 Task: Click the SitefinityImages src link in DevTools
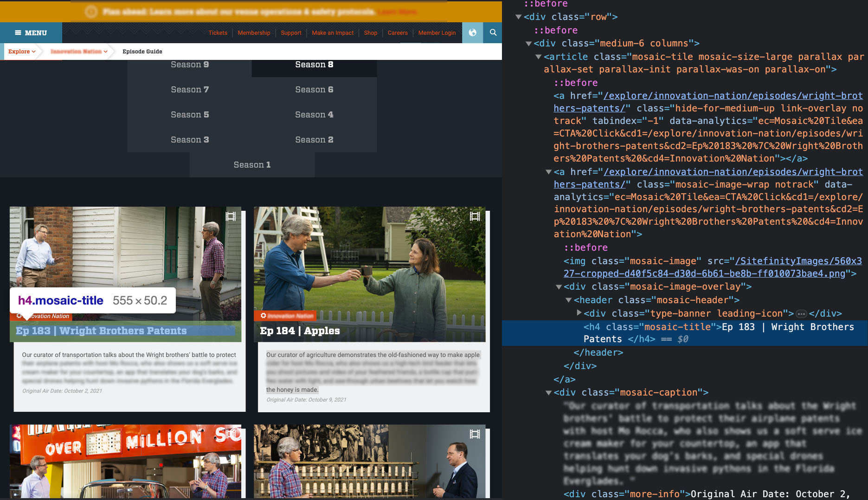click(x=798, y=261)
